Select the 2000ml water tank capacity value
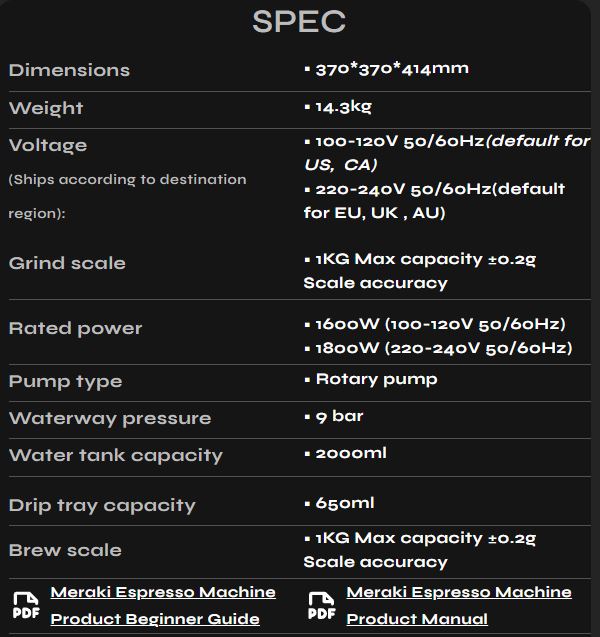The width and height of the screenshot is (600, 637). [x=351, y=453]
